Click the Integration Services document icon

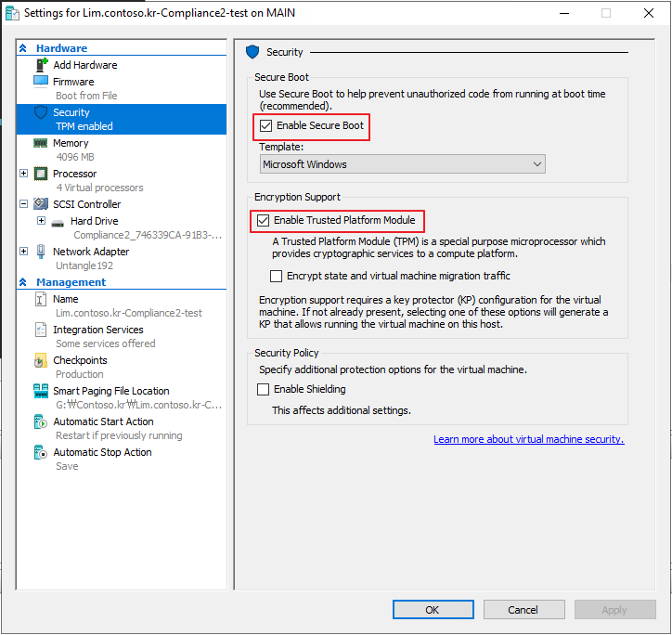[x=40, y=330]
